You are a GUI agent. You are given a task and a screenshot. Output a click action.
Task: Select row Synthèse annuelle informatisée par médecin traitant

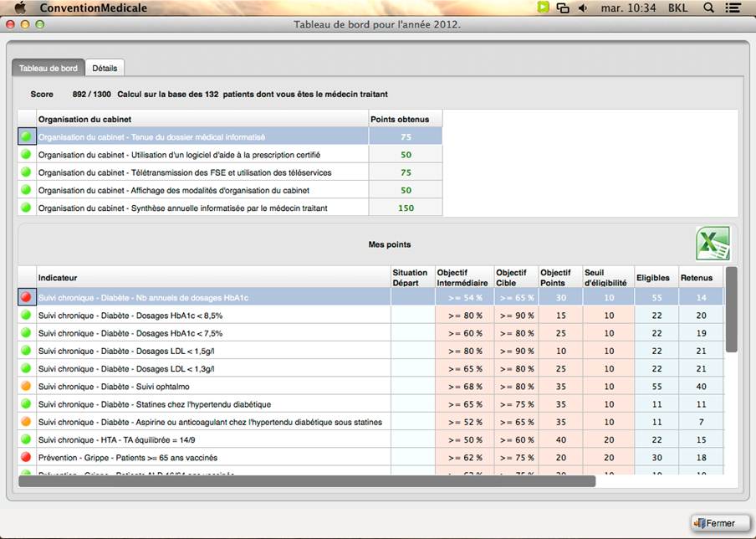pos(230,208)
